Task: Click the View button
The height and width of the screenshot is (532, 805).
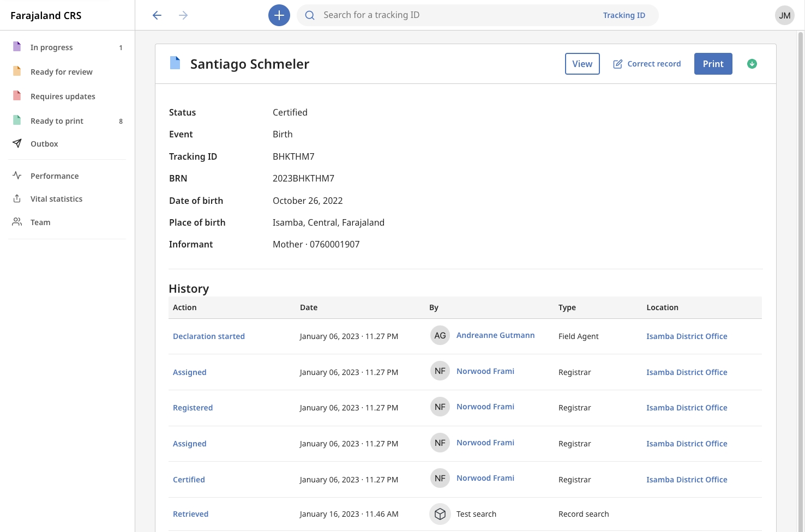Action: tap(582, 64)
